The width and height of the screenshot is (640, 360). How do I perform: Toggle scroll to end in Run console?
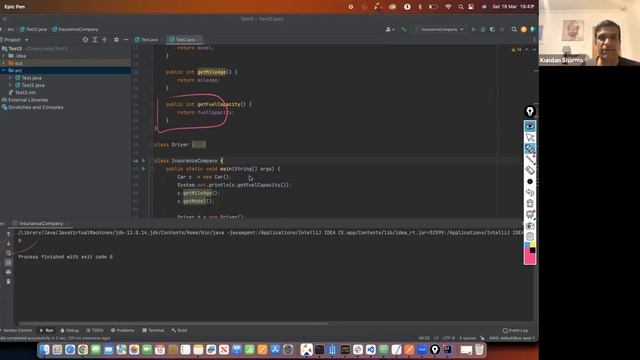(8, 262)
